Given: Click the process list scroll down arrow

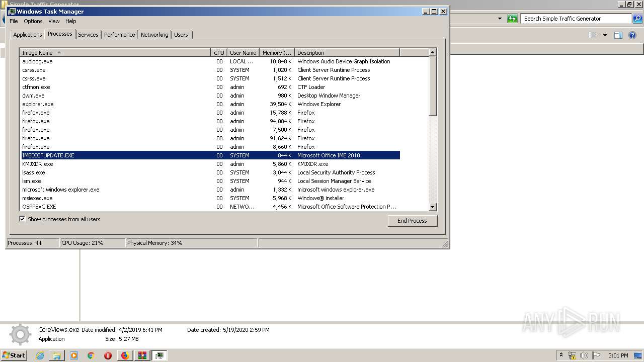Looking at the screenshot, I should [432, 207].
